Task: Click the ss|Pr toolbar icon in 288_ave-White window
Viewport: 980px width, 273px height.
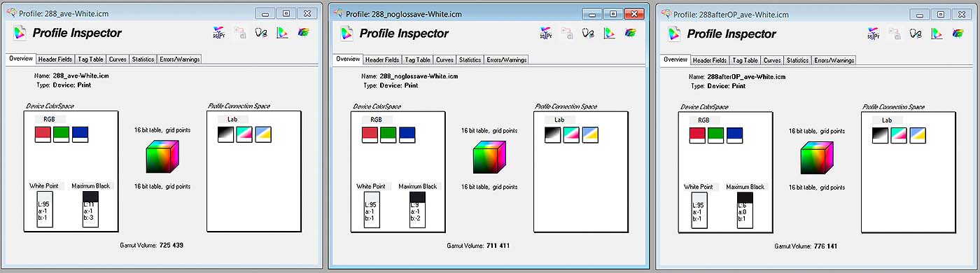Action: (x=218, y=32)
